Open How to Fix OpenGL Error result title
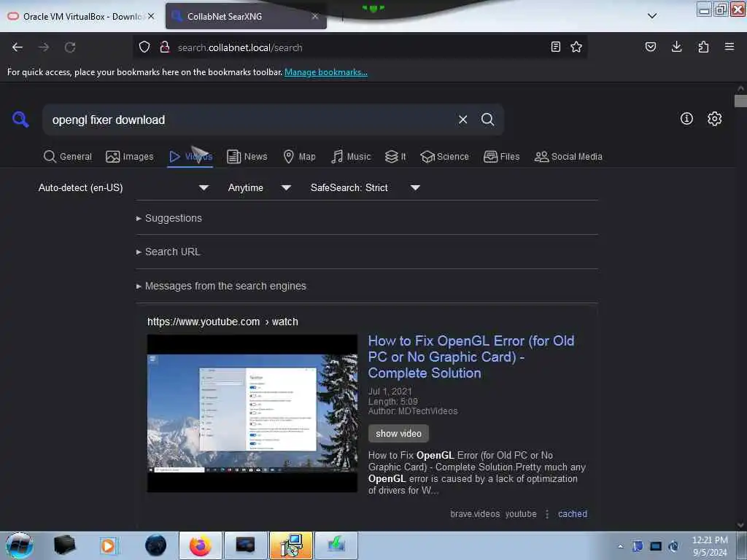Image resolution: width=747 pixels, height=560 pixels. [471, 357]
